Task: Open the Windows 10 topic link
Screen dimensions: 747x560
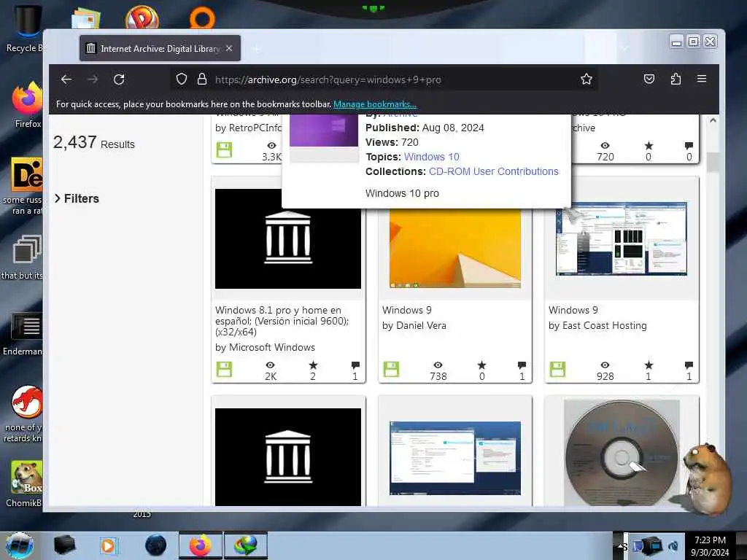Action: 432,157
